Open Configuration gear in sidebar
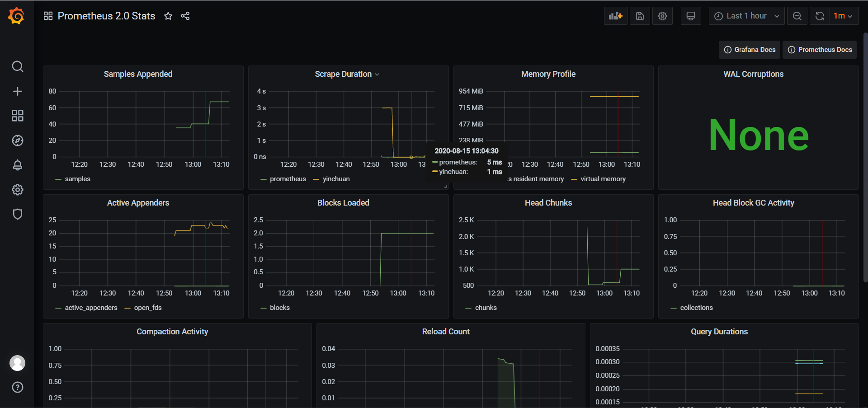The width and height of the screenshot is (868, 408). click(x=17, y=190)
